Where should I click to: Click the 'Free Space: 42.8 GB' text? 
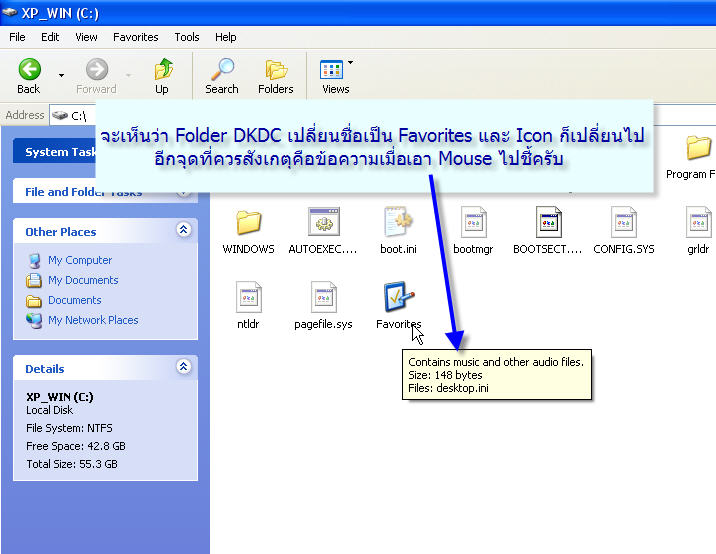(76, 446)
